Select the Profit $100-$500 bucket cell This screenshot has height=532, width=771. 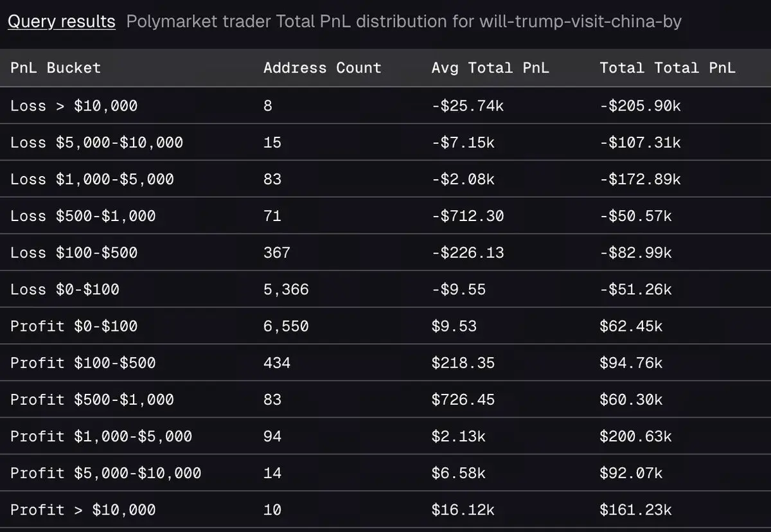tap(83, 362)
